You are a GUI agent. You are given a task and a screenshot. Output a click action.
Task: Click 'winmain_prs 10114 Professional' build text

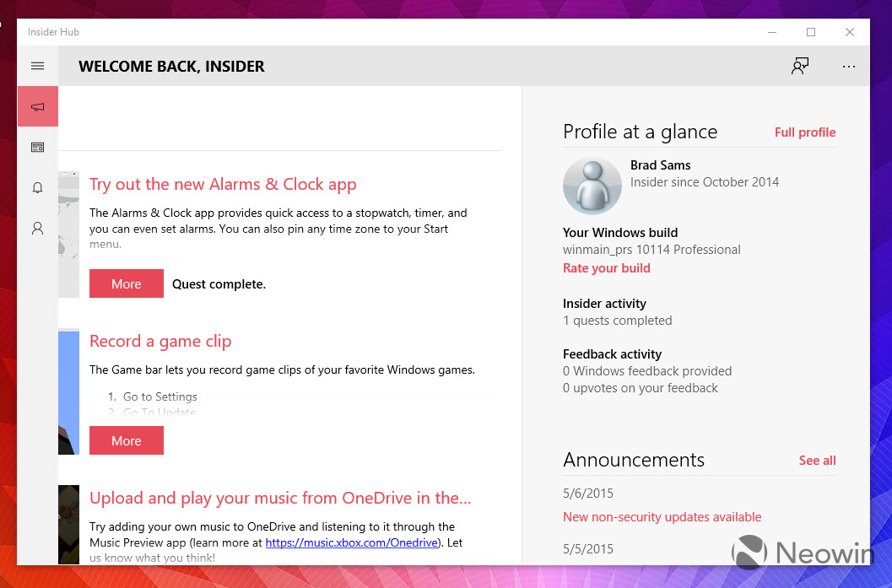point(651,250)
